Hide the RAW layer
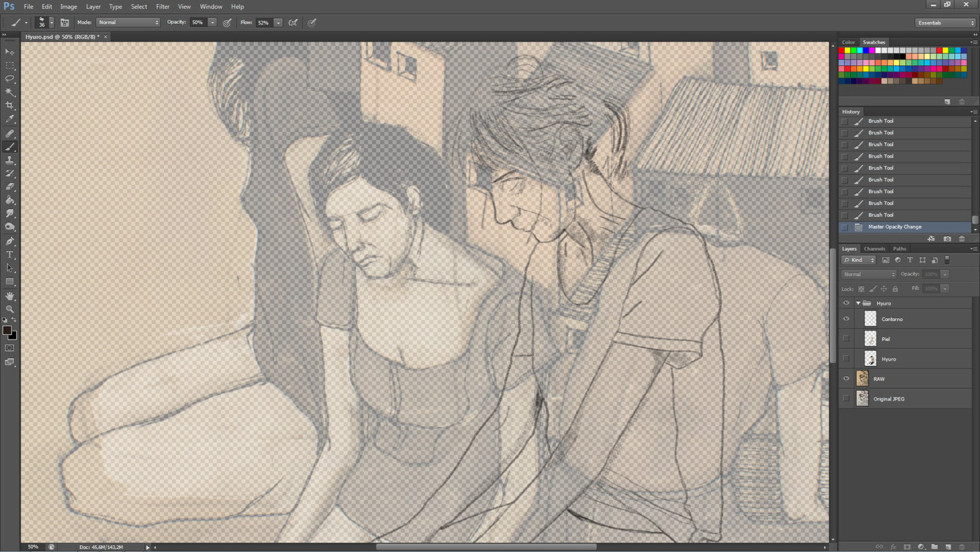The height and width of the screenshot is (552, 980). click(846, 379)
